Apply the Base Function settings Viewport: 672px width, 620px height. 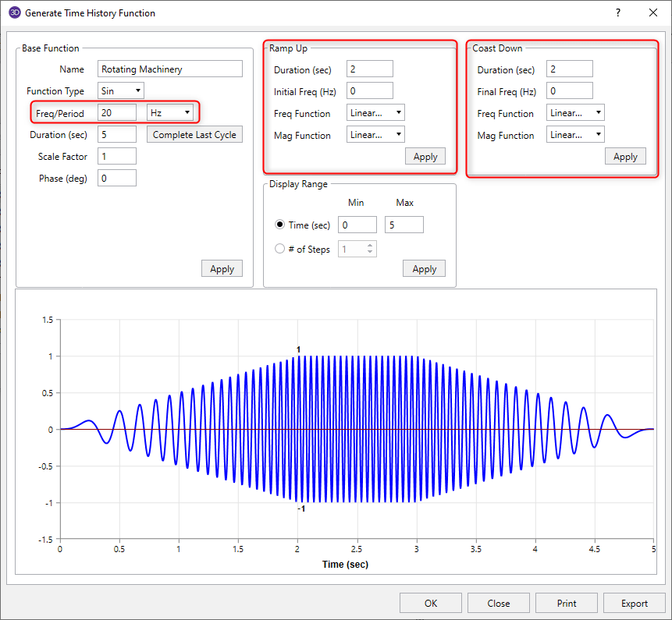click(x=222, y=269)
